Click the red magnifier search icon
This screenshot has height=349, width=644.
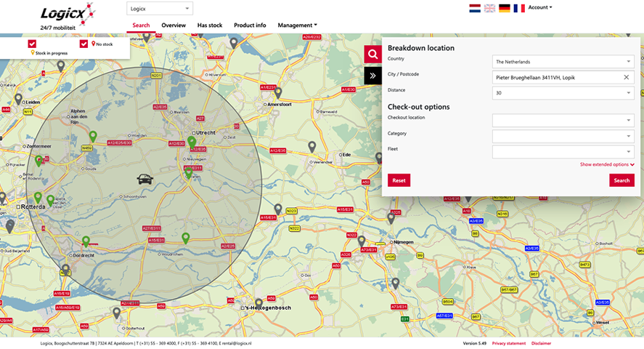(372, 55)
